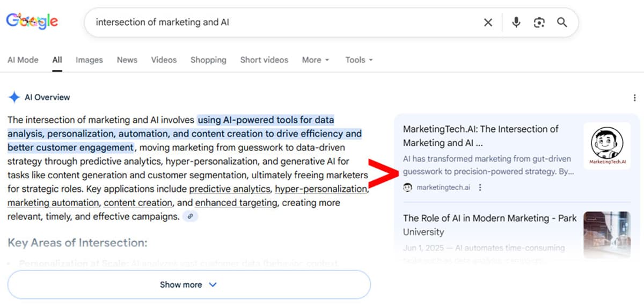
Task: Open the News tab
Action: 127,60
